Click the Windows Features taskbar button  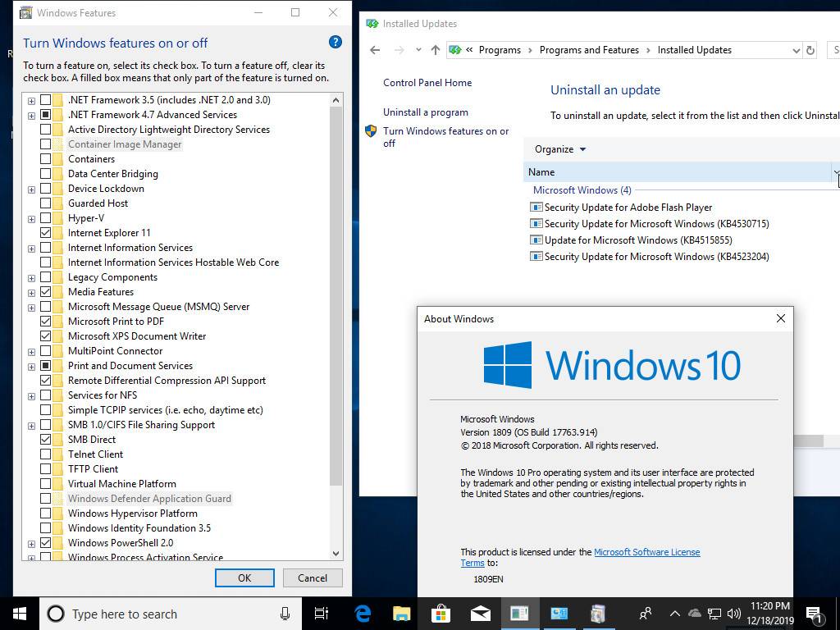tap(598, 614)
